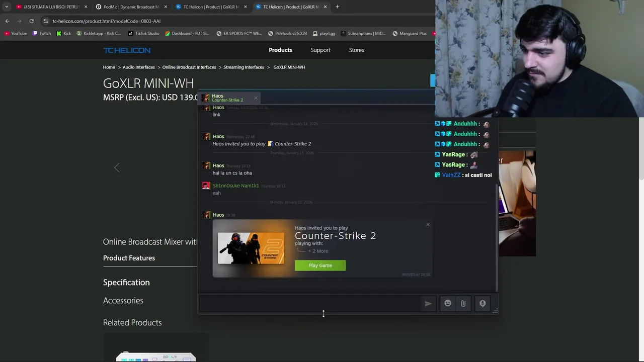Open the Stores menu
This screenshot has width=644, height=362.
coord(356,50)
